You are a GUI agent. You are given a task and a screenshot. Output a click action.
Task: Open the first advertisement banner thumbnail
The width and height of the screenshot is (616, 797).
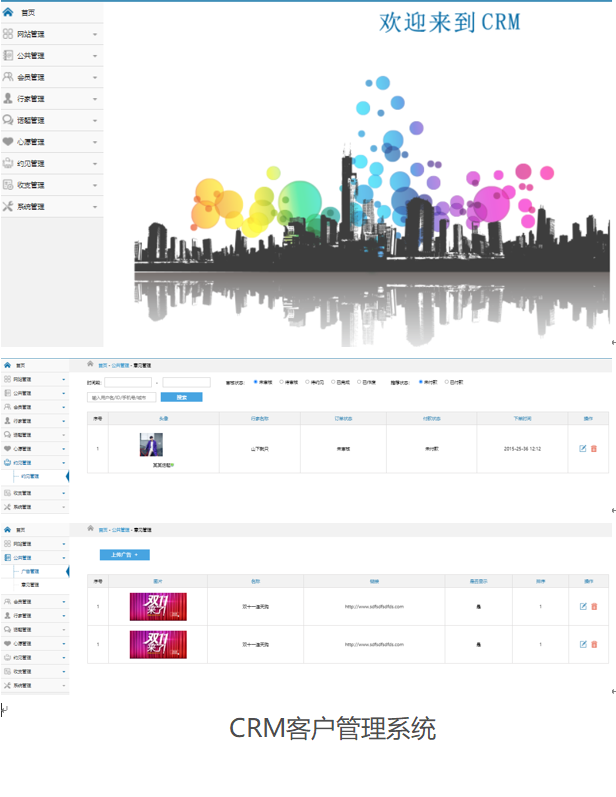(157, 606)
